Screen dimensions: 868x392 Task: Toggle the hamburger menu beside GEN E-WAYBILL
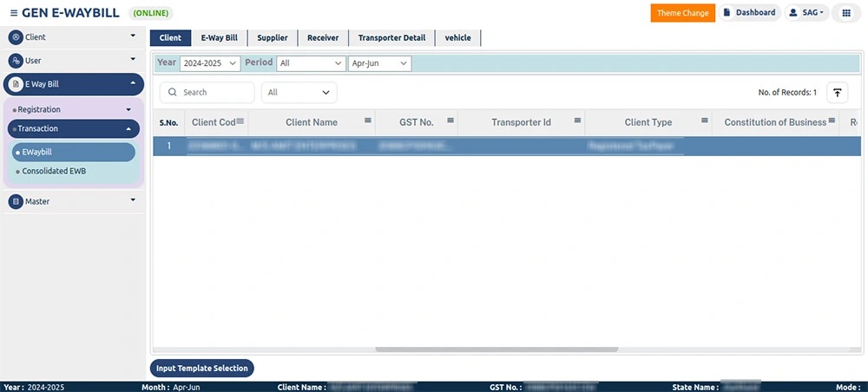click(14, 13)
